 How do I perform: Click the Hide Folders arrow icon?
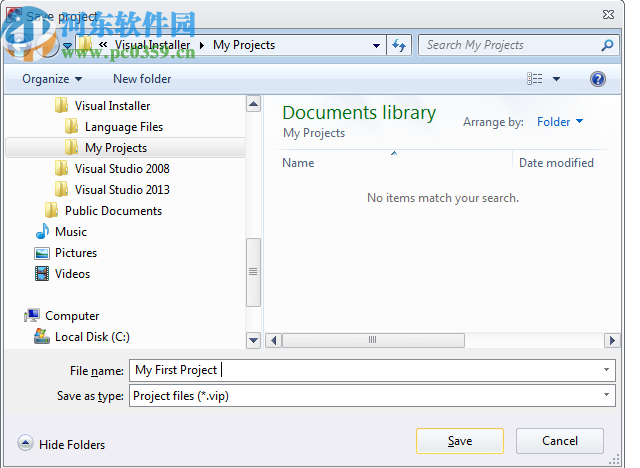point(25,442)
